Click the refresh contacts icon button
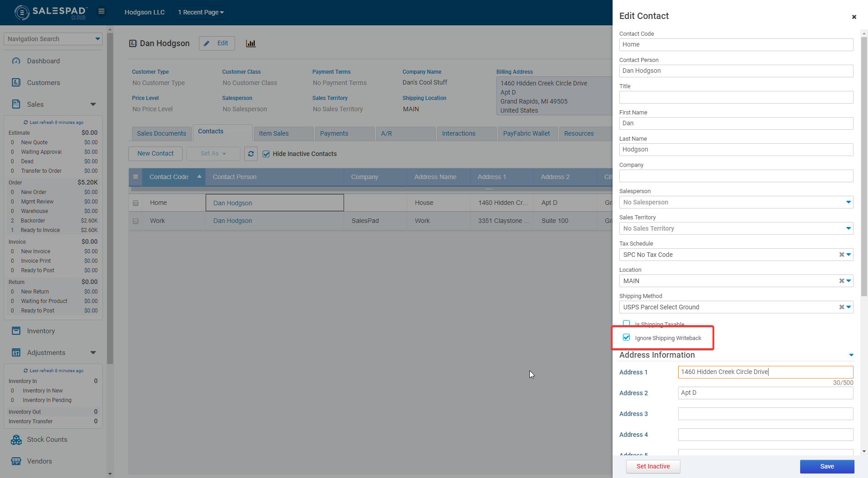This screenshot has height=478, width=868. [x=251, y=154]
